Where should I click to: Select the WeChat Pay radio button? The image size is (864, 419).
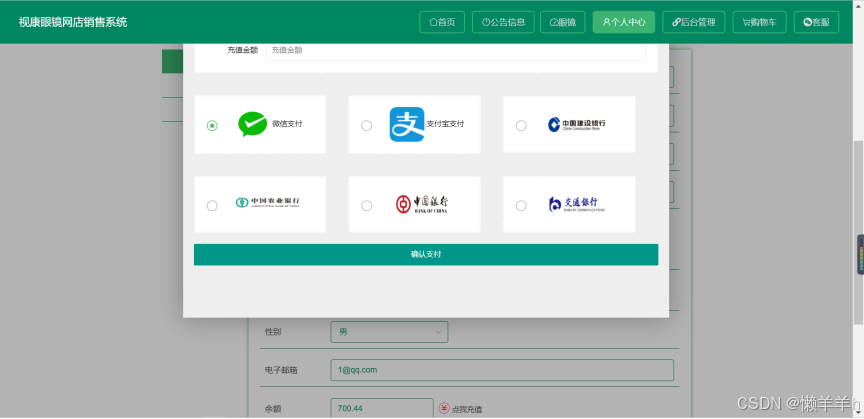click(x=212, y=126)
